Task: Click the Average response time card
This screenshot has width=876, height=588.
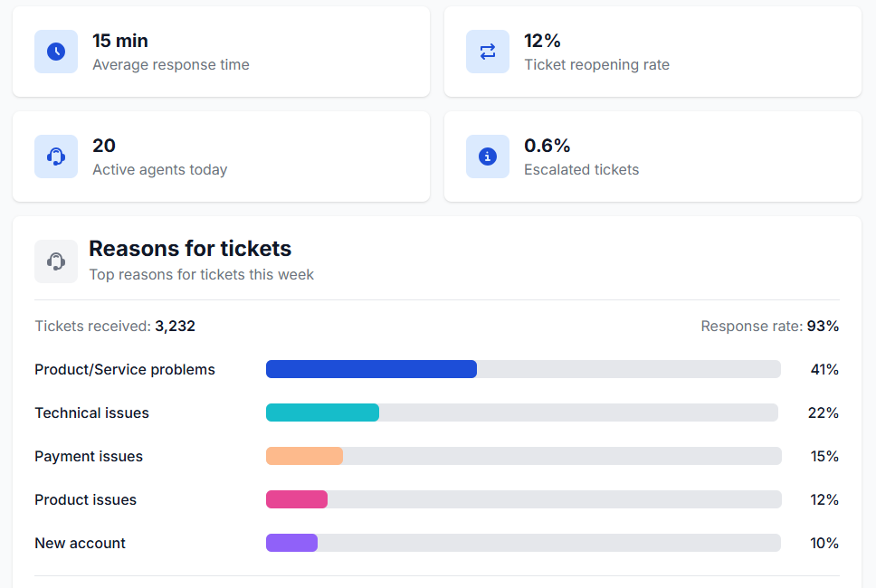Action: point(221,52)
